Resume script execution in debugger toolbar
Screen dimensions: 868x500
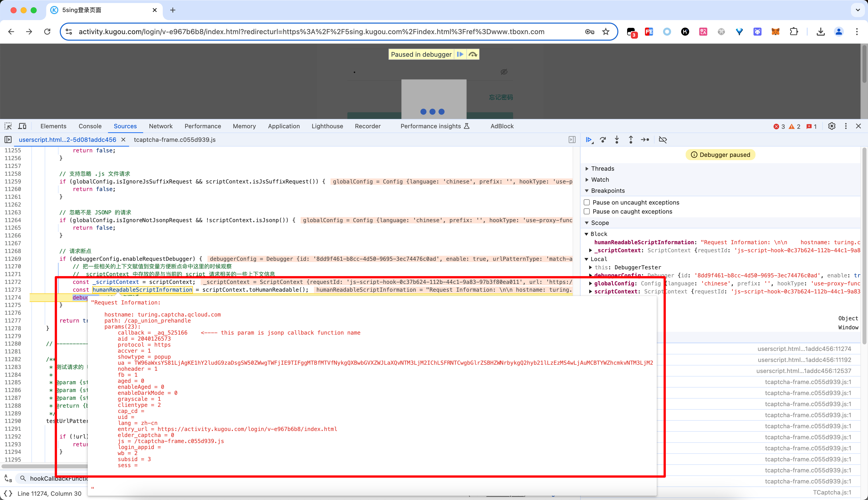(x=589, y=140)
